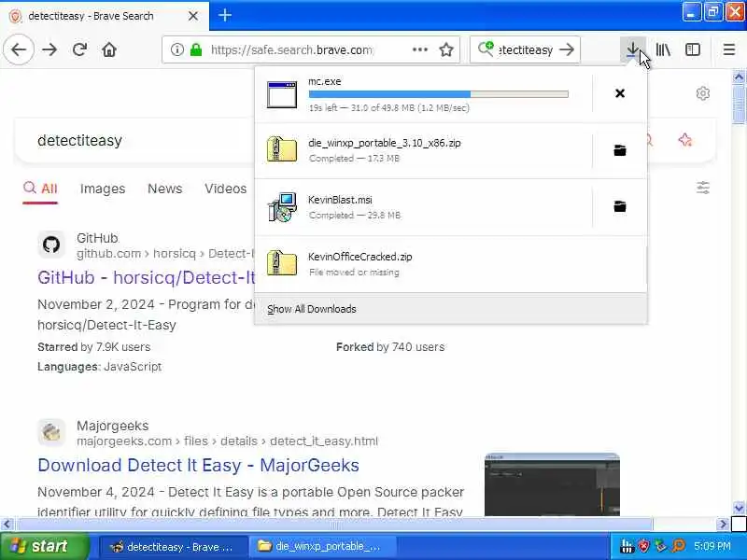Screen dimensions: 747x560
Task: Click the mc.exe download progress bar
Action: tap(438, 94)
